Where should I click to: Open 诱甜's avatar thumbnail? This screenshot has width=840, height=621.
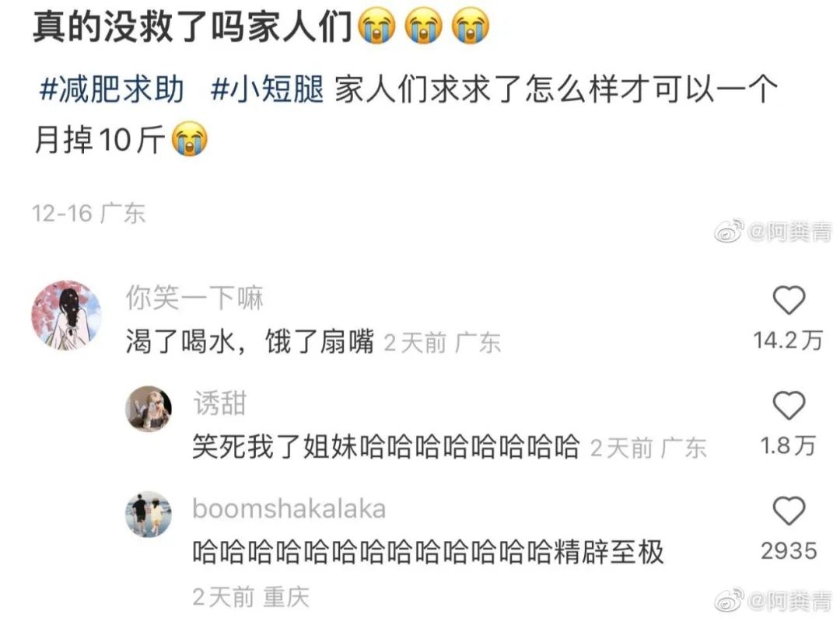[149, 409]
